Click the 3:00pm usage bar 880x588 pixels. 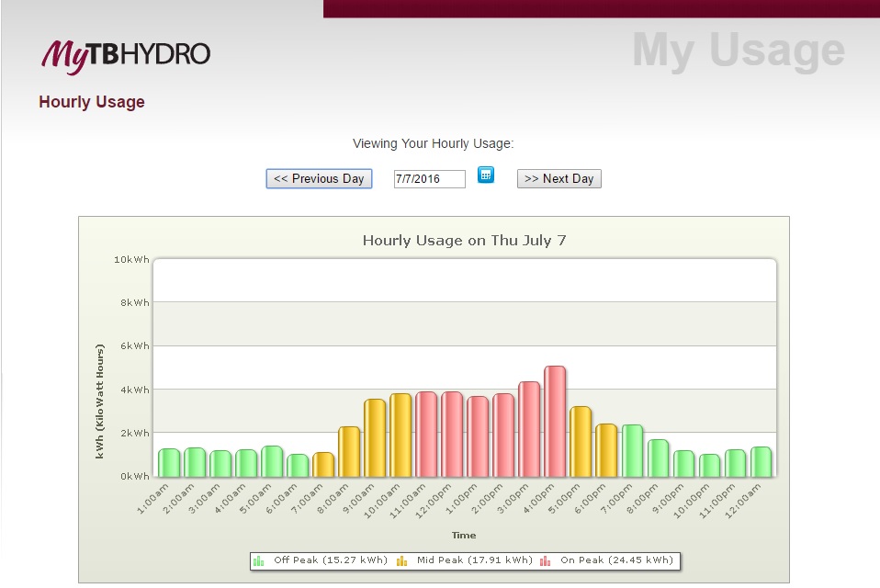(x=529, y=429)
